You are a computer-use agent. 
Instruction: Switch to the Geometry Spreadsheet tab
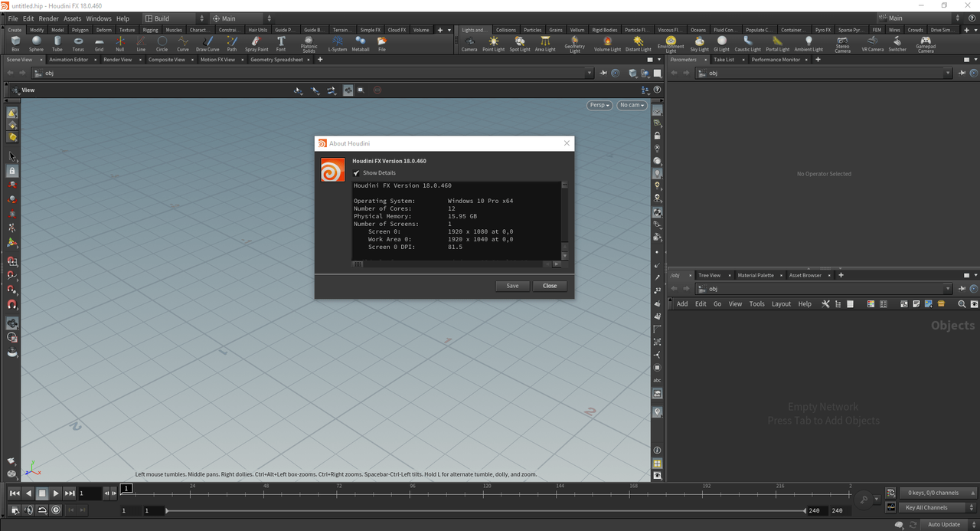pos(276,59)
